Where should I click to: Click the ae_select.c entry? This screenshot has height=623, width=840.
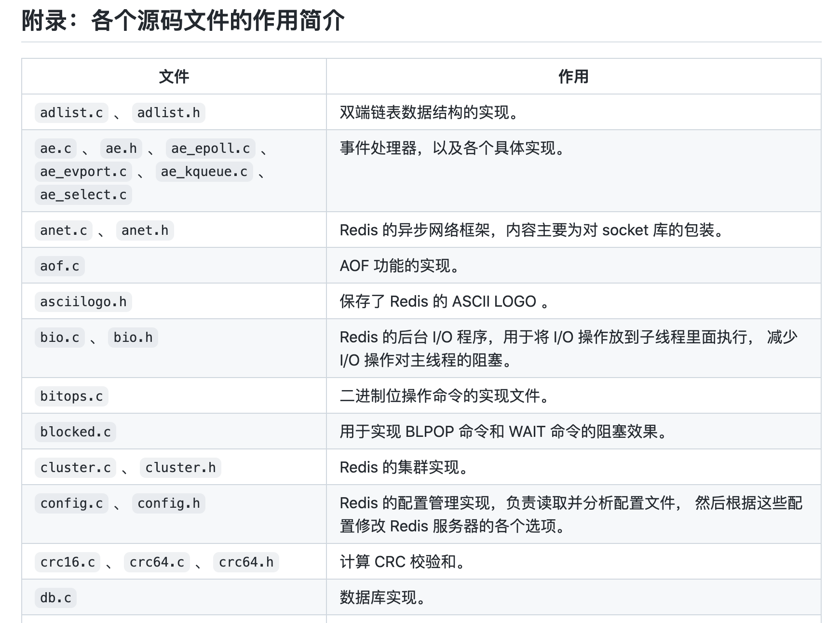tap(82, 195)
